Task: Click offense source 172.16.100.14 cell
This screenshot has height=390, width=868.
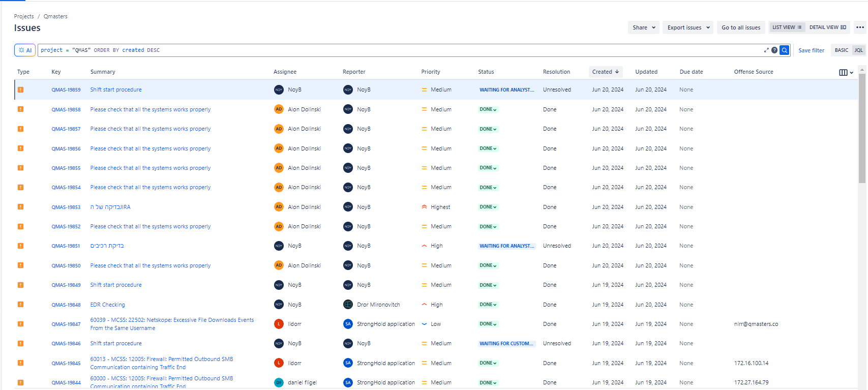Action: click(751, 363)
